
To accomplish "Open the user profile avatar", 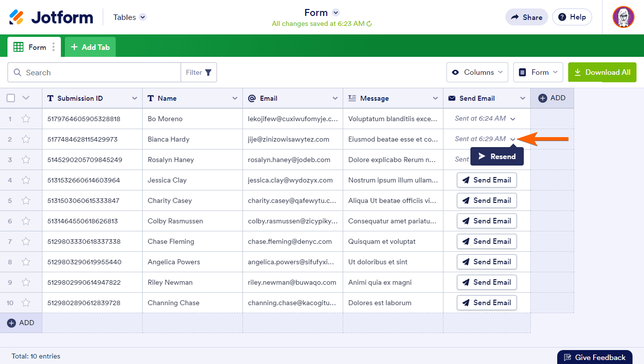I will click(x=623, y=17).
